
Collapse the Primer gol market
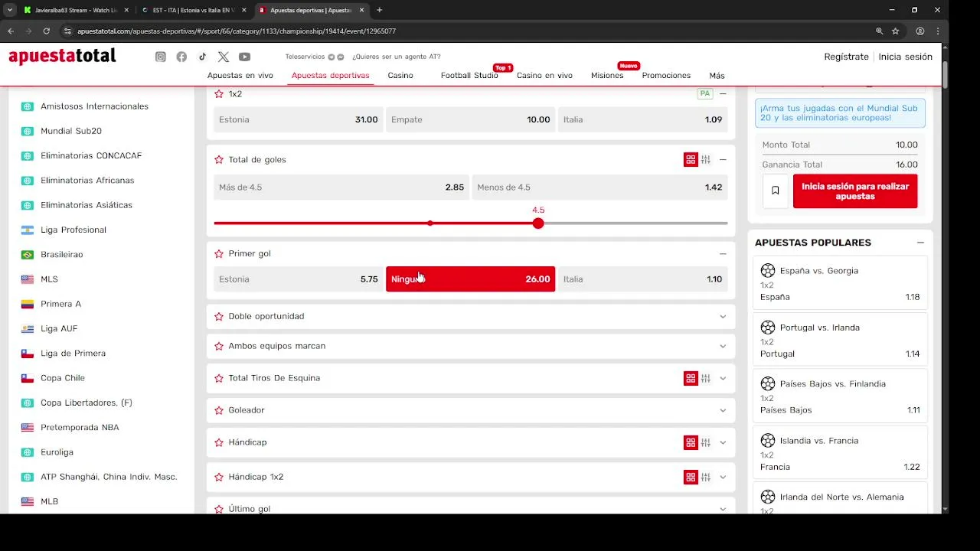pos(723,253)
